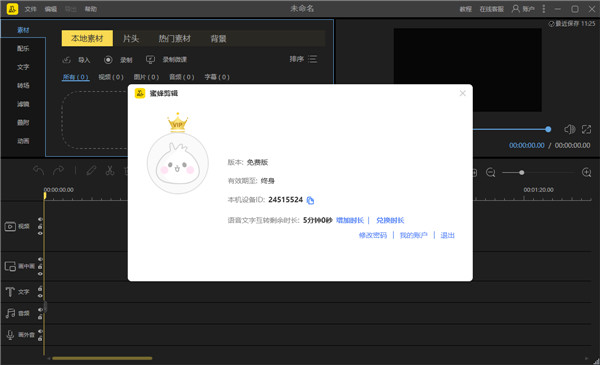Switch to the 本地素材 tab

(x=87, y=38)
